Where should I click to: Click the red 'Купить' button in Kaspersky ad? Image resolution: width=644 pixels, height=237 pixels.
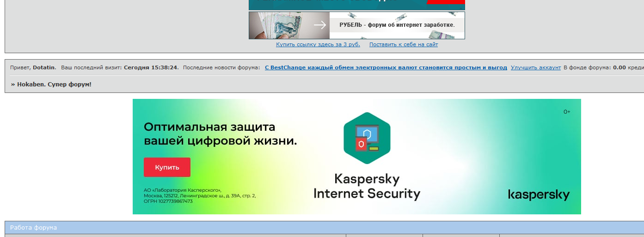tap(167, 167)
